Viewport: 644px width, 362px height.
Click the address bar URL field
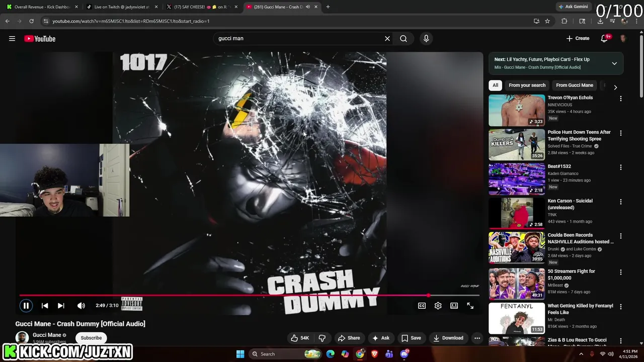coord(287,21)
